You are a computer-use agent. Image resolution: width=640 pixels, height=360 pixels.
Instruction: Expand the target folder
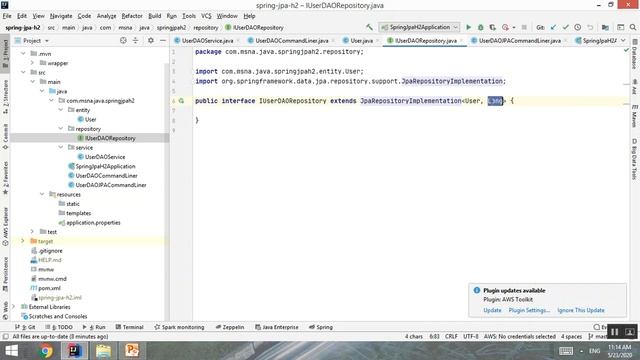click(23, 241)
